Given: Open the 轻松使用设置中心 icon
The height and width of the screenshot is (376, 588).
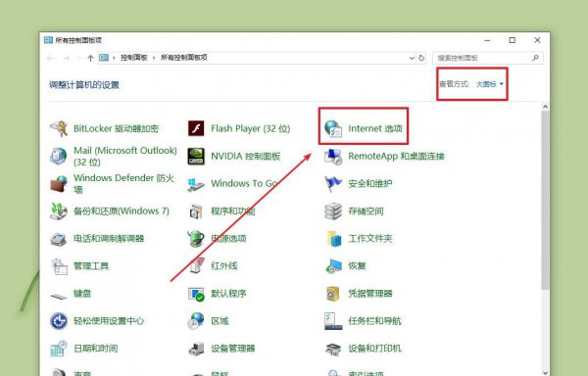Looking at the screenshot, I should point(59,321).
